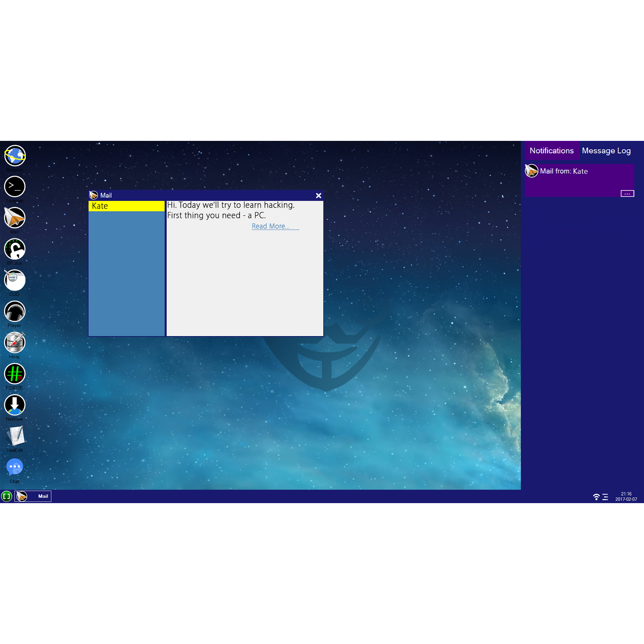This screenshot has width=644, height=644.
Task: Launch the Hivaj injector tool
Action: (x=14, y=343)
